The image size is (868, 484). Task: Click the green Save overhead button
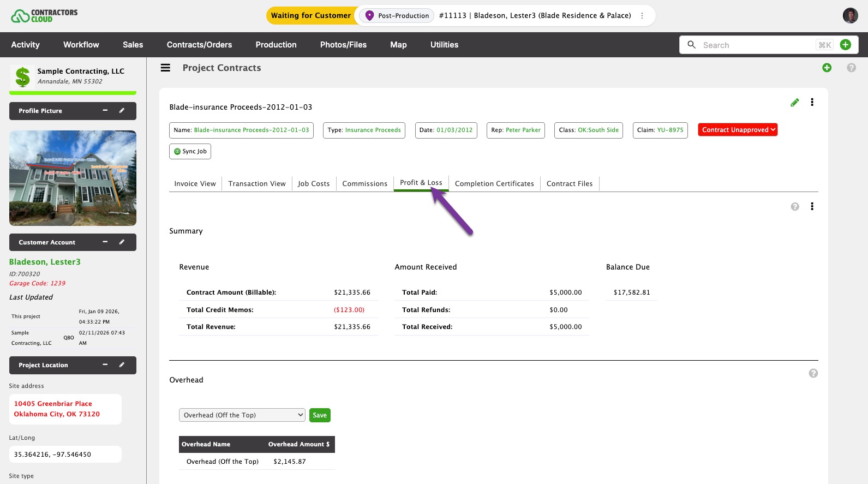(x=320, y=415)
